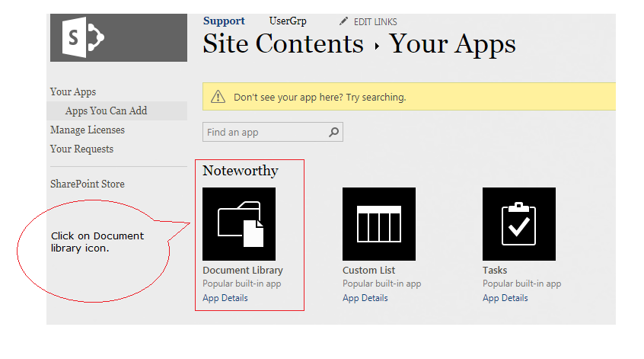Screen dimensions: 644x359
Task: Open the Support navigation link
Action: (x=224, y=21)
